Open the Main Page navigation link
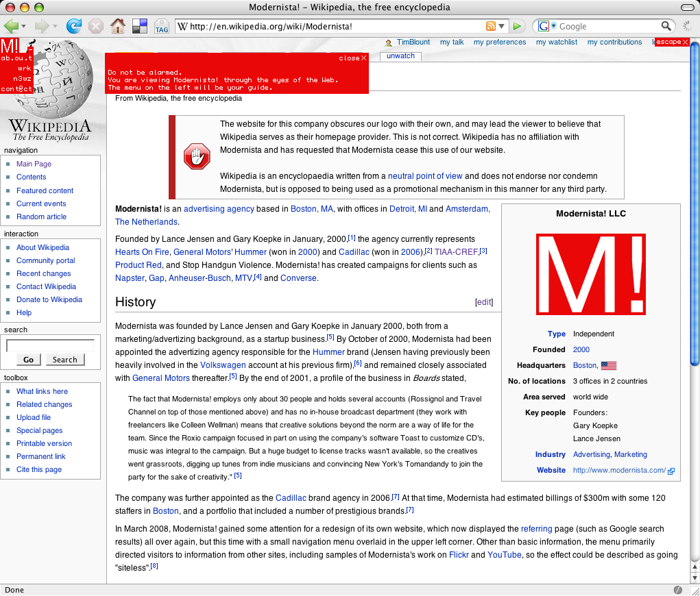The image size is (700, 596). (x=34, y=164)
